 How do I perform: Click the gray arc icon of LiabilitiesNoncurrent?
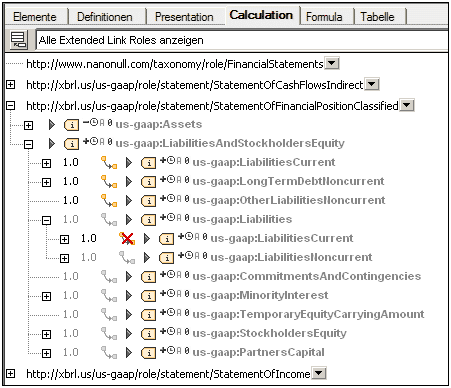tap(127, 258)
